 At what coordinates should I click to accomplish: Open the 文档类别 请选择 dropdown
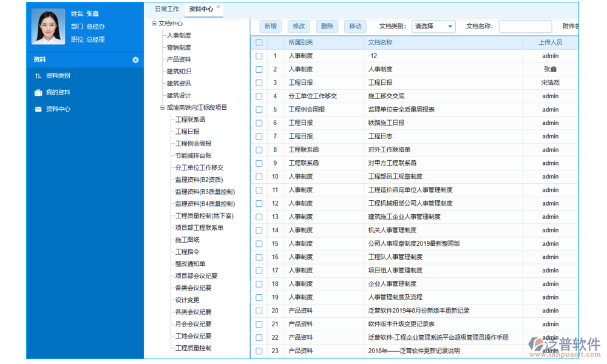[x=433, y=26]
